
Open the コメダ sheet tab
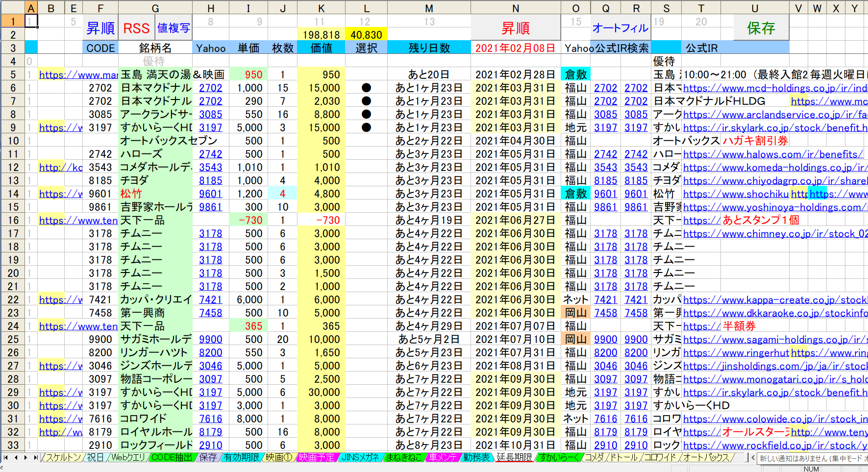[x=595, y=457]
